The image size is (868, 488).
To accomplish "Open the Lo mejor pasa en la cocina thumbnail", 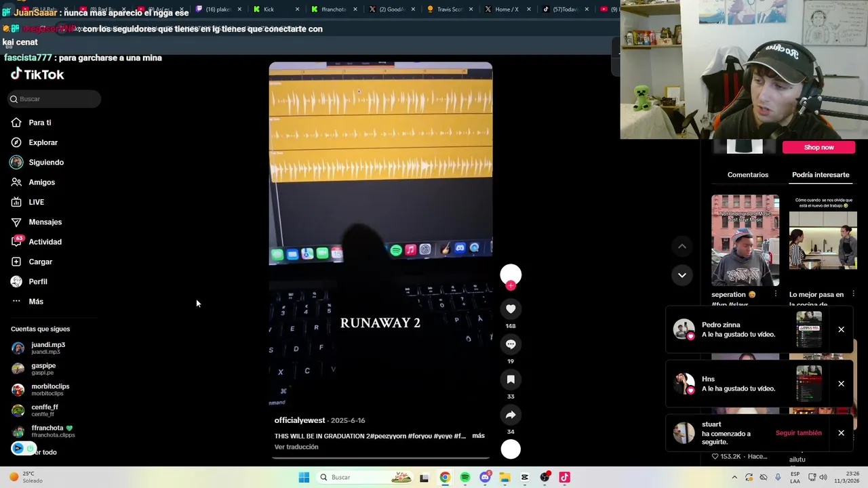I will (x=823, y=241).
